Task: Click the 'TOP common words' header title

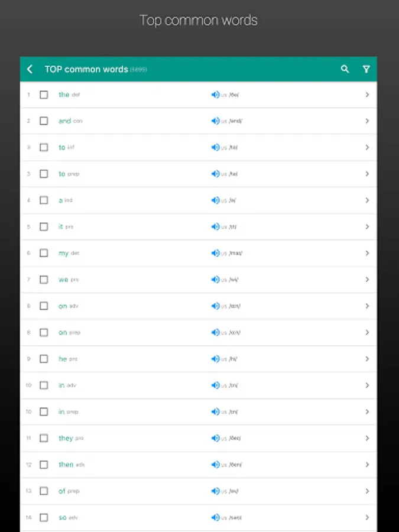Action: pyautogui.click(x=86, y=69)
